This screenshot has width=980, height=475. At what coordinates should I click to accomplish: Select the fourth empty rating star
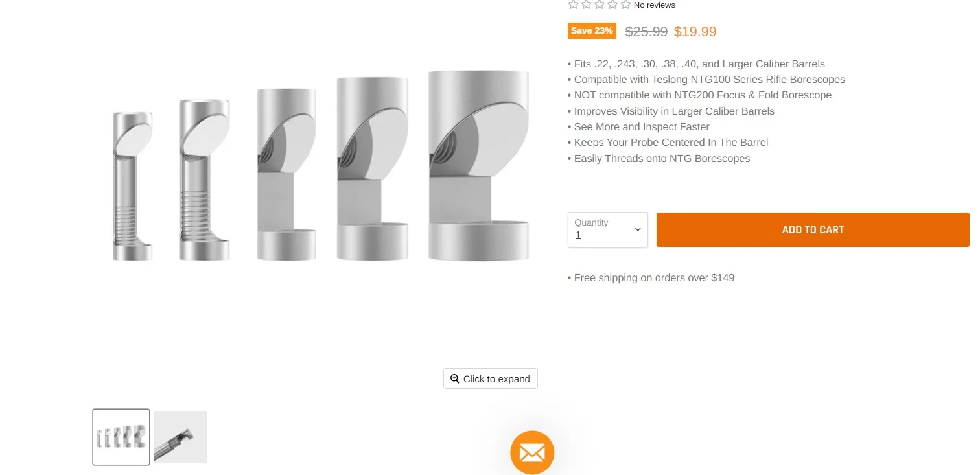pyautogui.click(x=612, y=5)
